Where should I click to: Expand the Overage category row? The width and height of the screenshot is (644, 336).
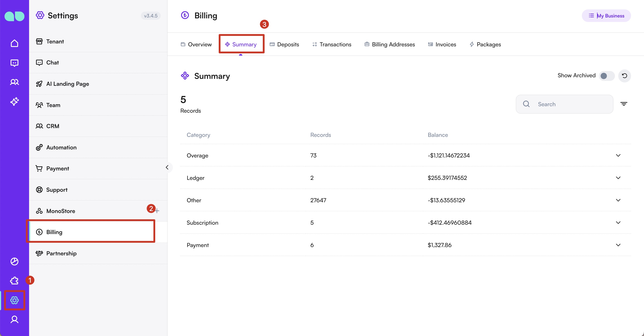coord(618,155)
